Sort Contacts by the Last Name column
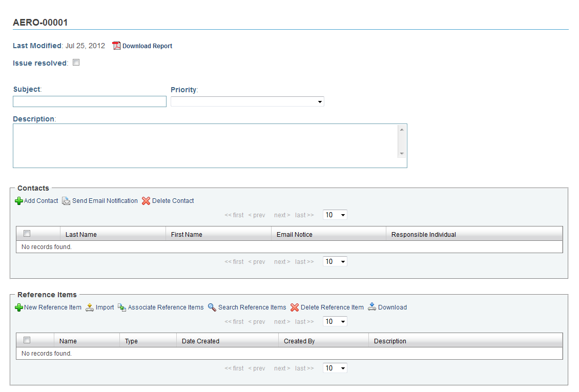 pyautogui.click(x=113, y=234)
